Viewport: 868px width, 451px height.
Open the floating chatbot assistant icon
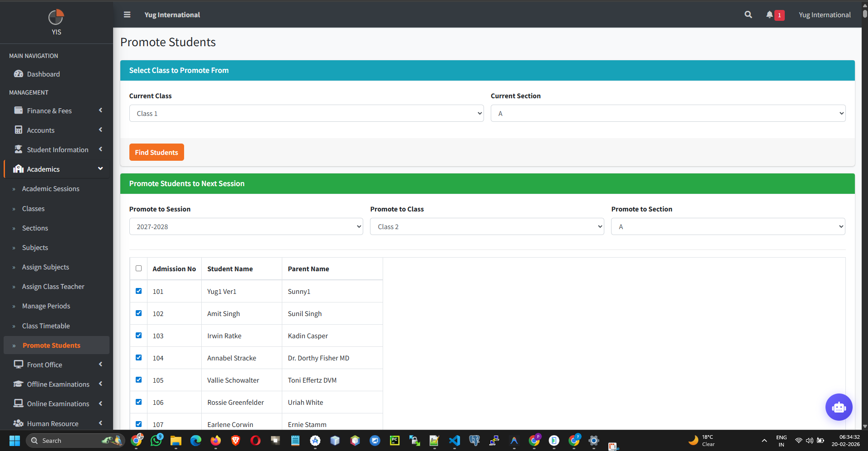point(839,407)
